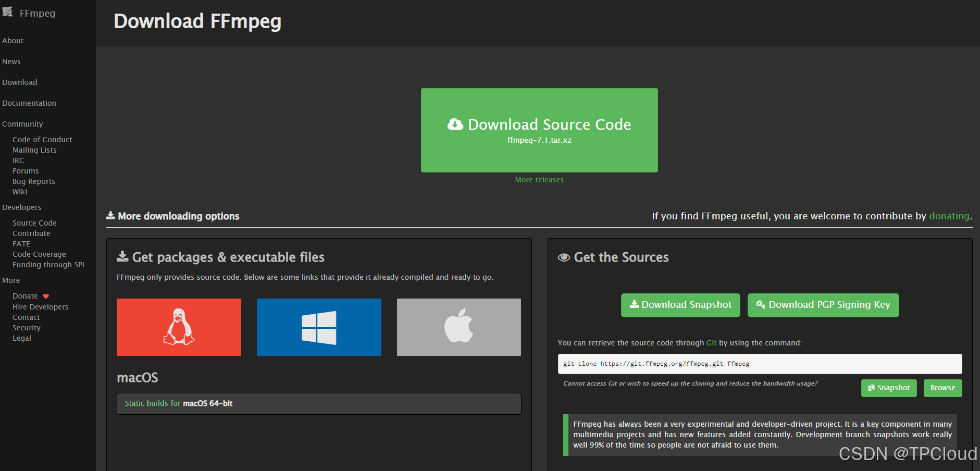Click 'Cannot access Git or wish' italic note

[690, 383]
